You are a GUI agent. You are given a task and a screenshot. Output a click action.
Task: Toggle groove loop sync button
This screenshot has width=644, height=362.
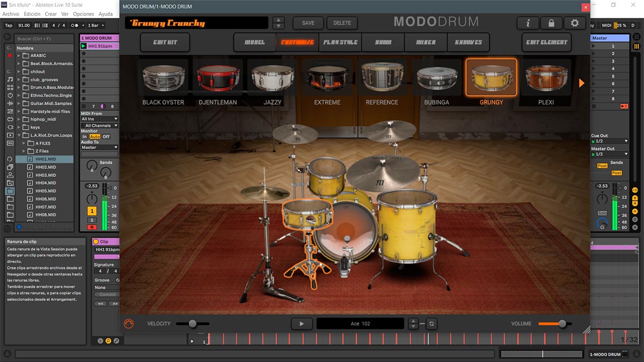pos(431,323)
